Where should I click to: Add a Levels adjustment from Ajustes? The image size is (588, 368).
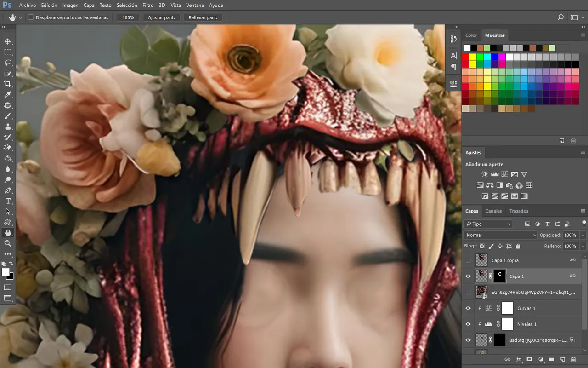pos(495,174)
